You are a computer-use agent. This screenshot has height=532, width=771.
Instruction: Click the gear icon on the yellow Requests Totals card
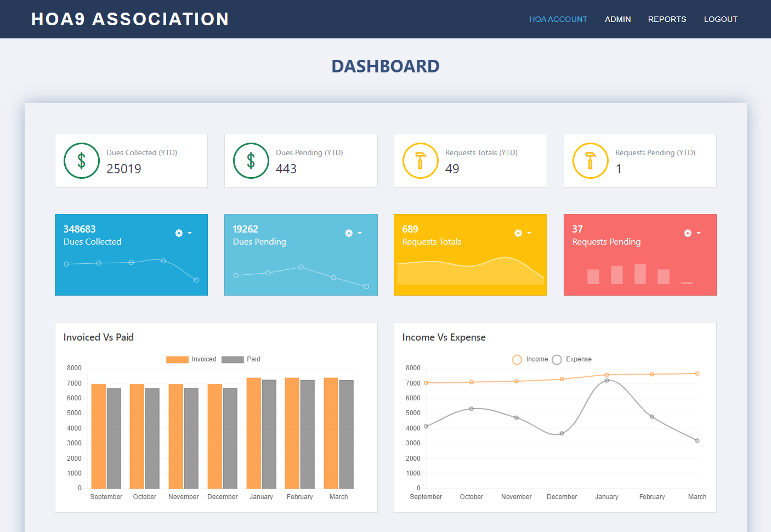pos(518,233)
